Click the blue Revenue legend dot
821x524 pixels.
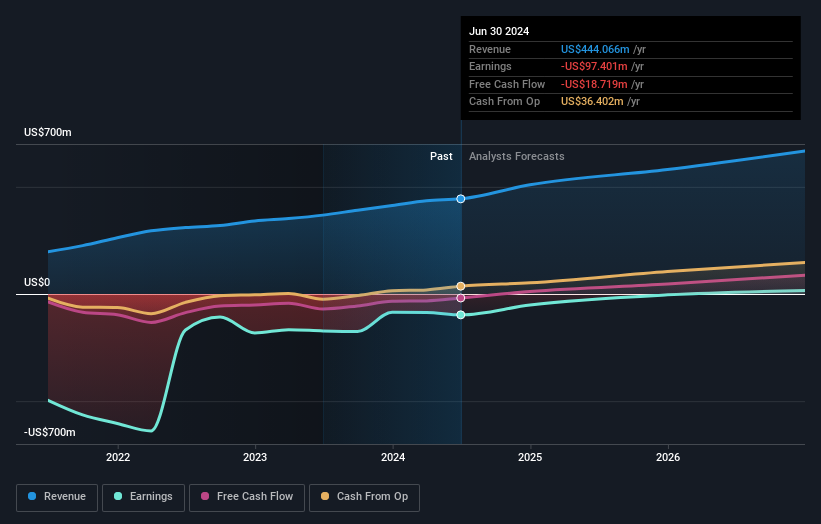click(x=32, y=496)
